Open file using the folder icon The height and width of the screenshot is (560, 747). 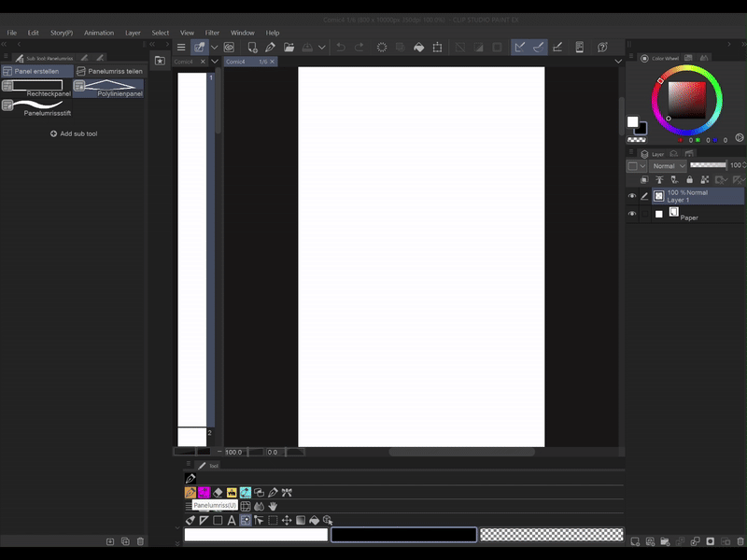point(289,48)
